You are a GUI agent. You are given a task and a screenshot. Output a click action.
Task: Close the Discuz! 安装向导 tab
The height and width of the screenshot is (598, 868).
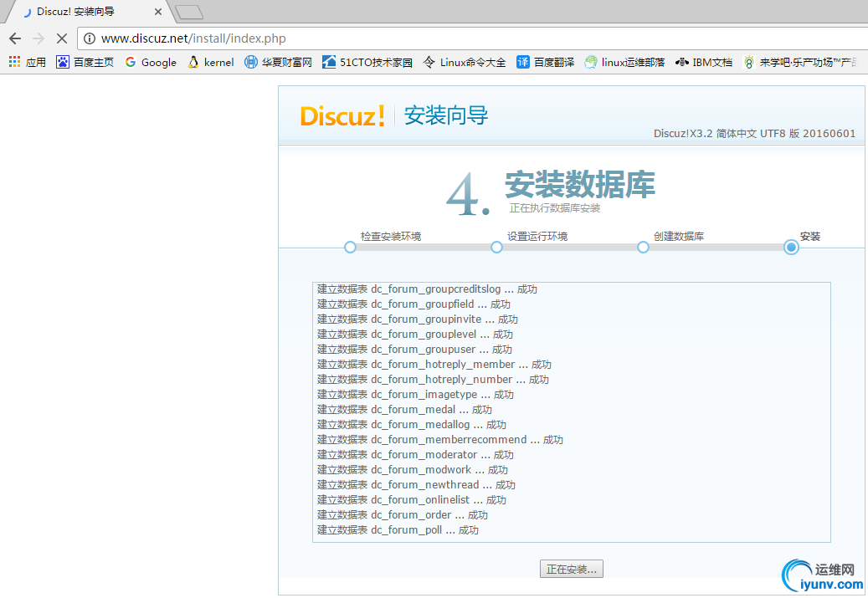(x=157, y=12)
